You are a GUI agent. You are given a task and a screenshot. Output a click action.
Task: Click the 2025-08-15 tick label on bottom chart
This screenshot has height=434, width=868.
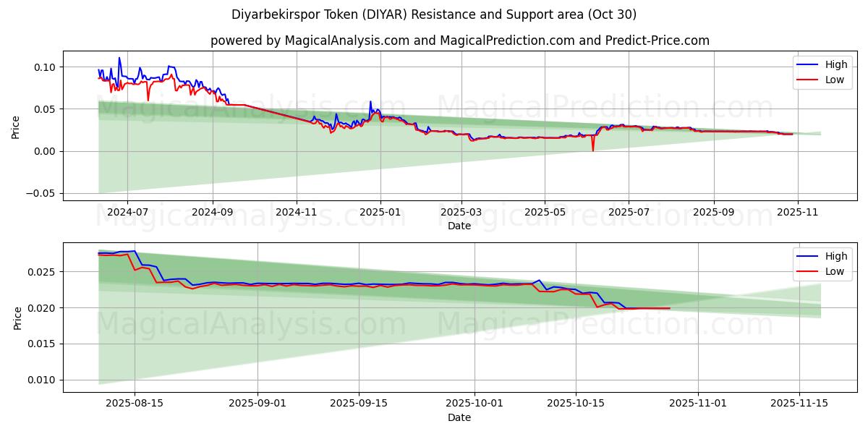point(135,404)
